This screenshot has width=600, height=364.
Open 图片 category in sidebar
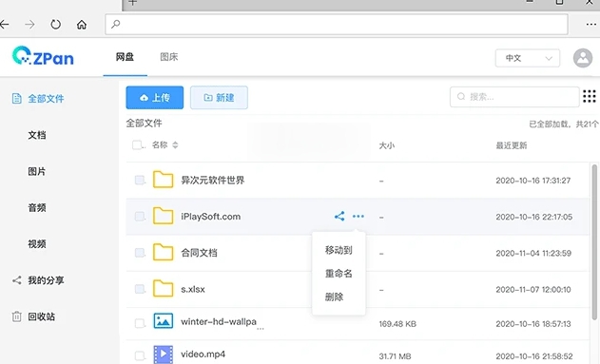pos(37,171)
